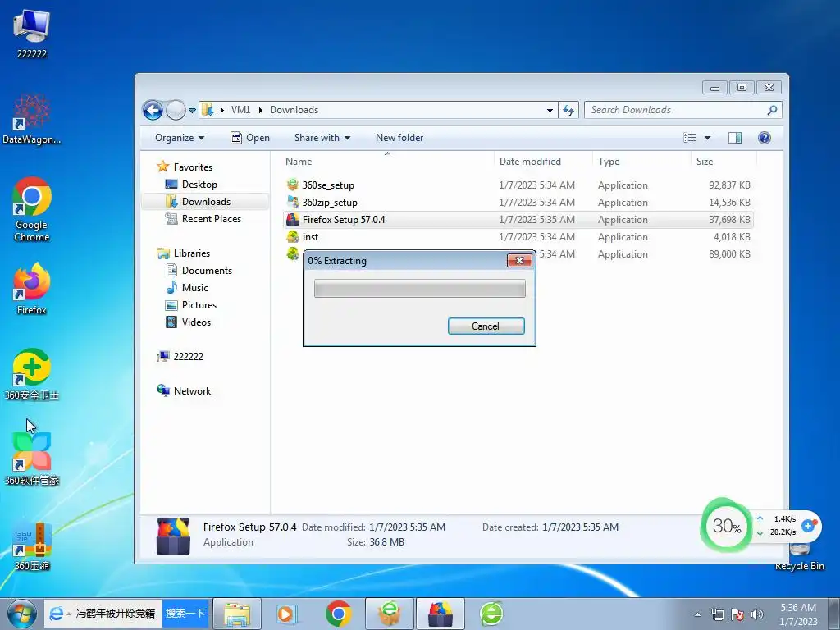Open the DataWagon desktop shortcut
This screenshot has height=630, width=840.
(32, 119)
